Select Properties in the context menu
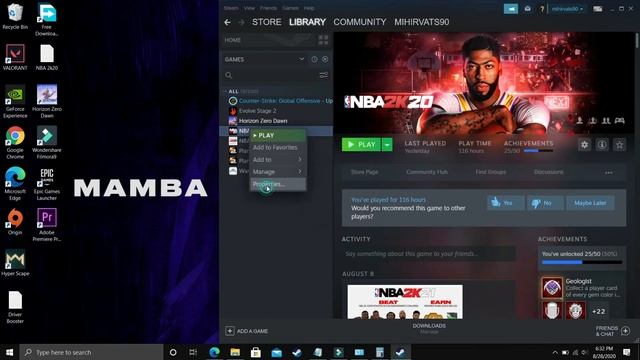Image resolution: width=640 pixels, height=360 pixels. (x=278, y=184)
